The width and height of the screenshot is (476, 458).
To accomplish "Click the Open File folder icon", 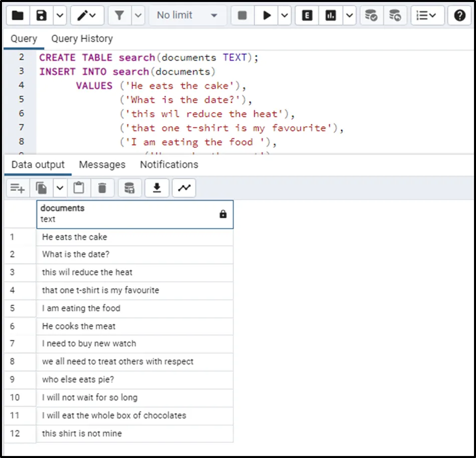I will tap(18, 16).
